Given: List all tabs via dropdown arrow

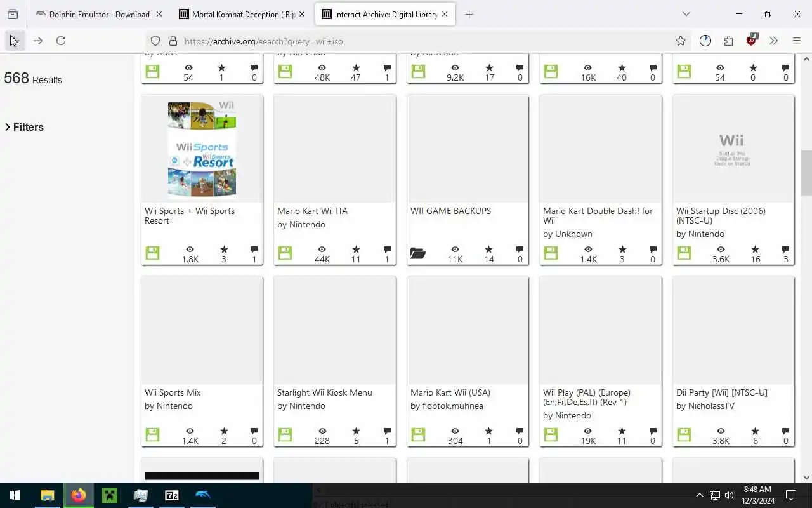Looking at the screenshot, I should [686, 14].
